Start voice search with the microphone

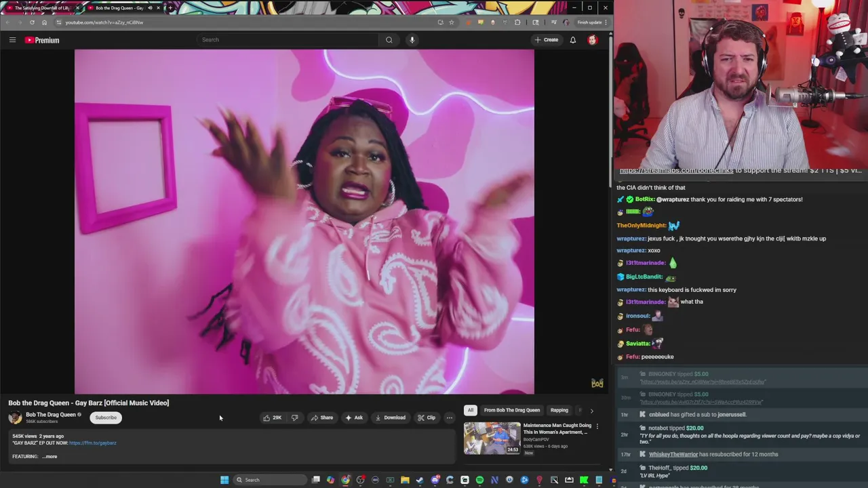(412, 40)
